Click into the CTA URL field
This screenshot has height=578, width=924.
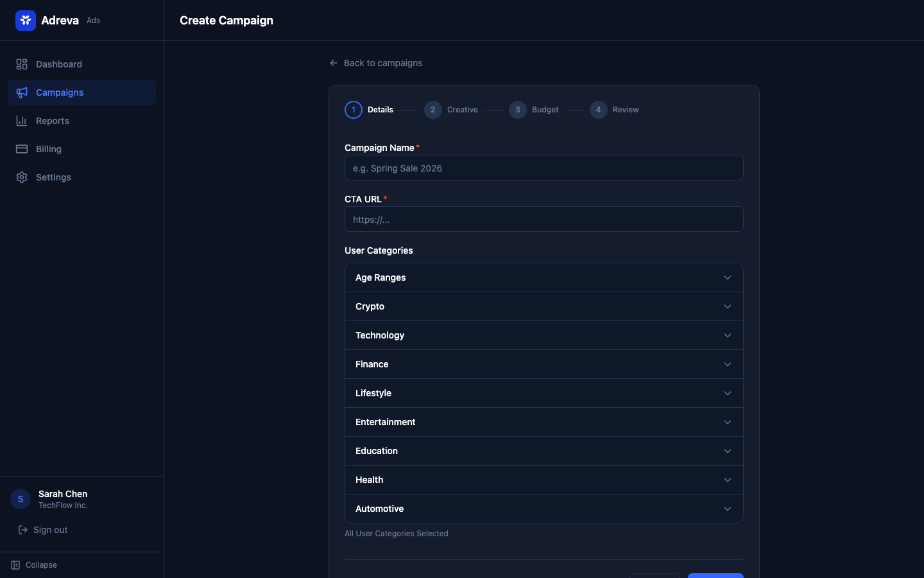coord(543,220)
